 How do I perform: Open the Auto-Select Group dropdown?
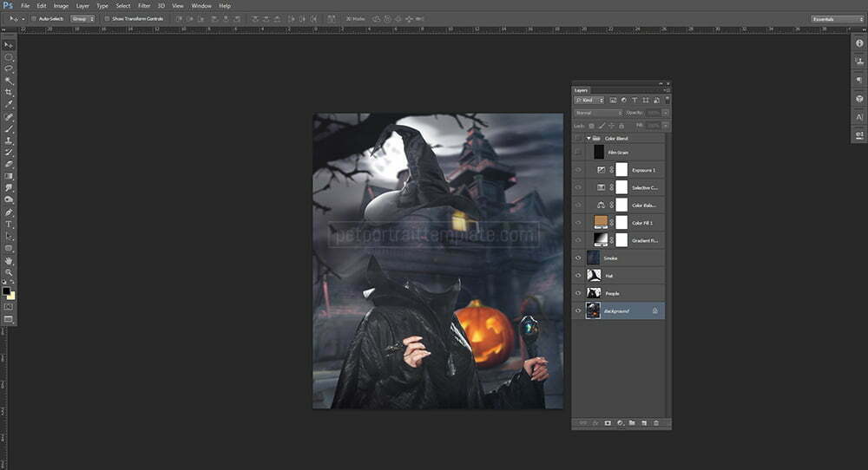point(82,18)
